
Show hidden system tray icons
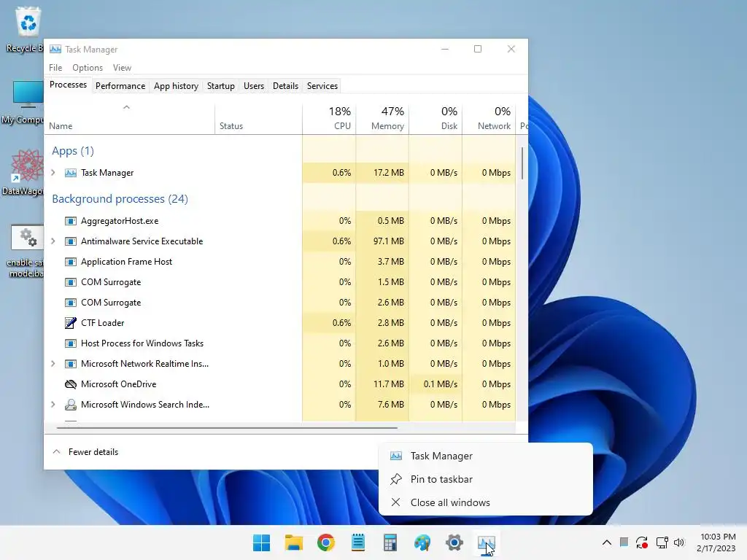606,542
